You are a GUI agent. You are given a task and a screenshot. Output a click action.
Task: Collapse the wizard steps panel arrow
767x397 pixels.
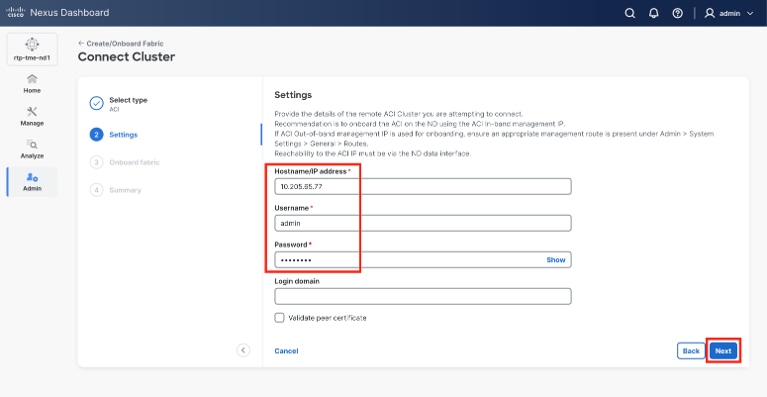(x=243, y=350)
